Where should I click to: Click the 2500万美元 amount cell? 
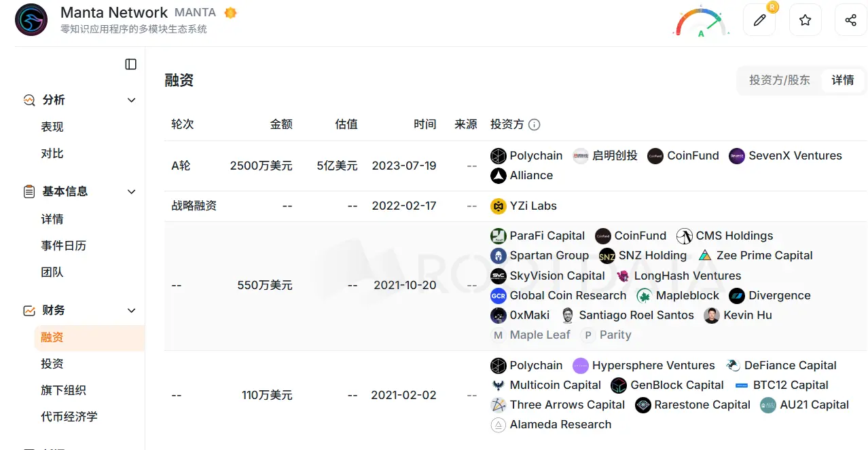point(261,166)
